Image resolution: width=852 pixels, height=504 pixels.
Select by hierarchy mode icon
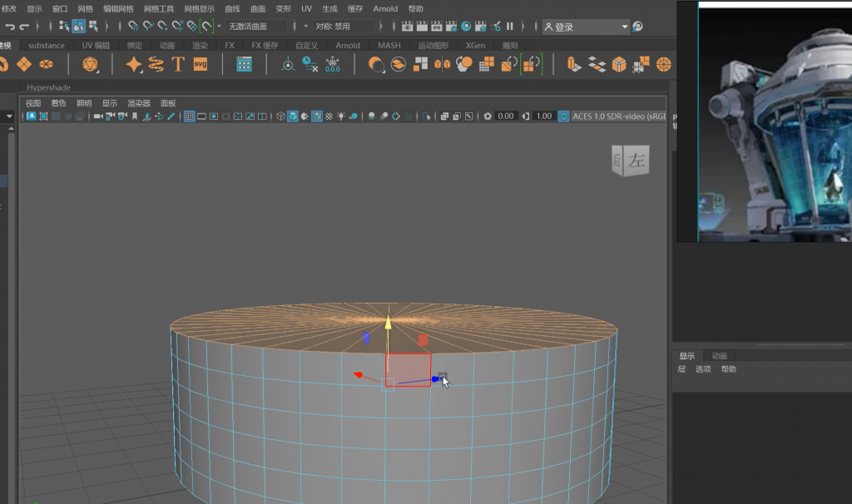(x=64, y=26)
